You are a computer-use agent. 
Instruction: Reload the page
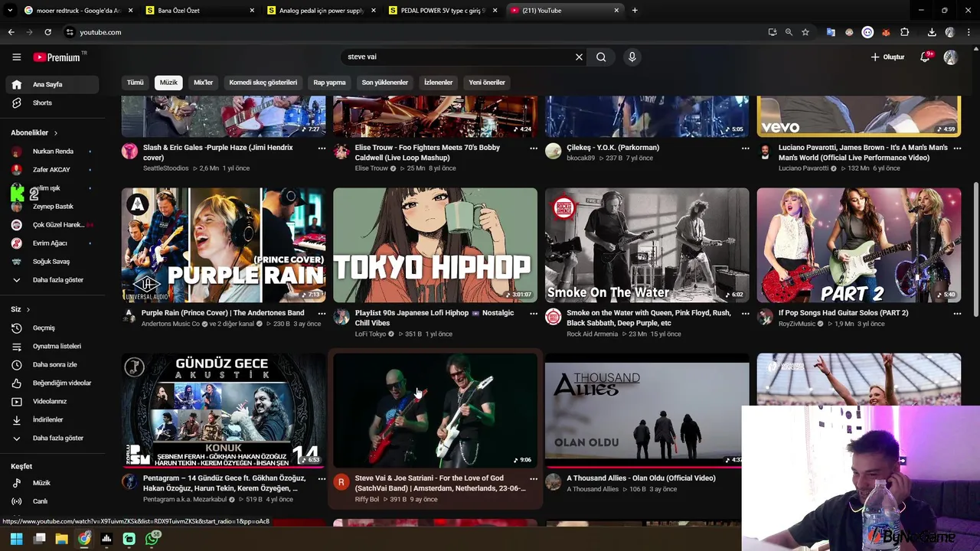pyautogui.click(x=47, y=32)
